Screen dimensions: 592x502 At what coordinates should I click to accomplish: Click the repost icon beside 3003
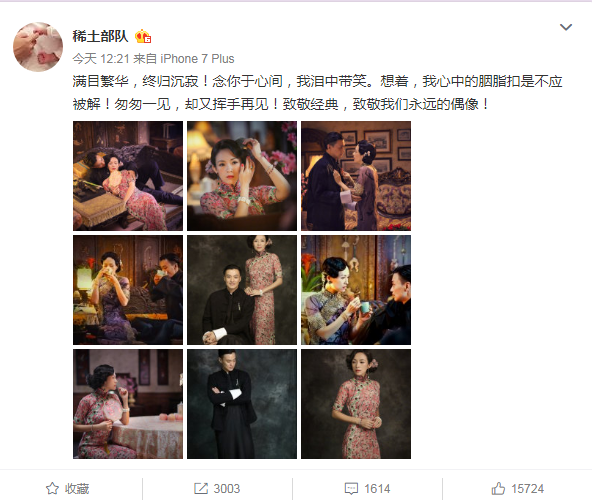pos(200,488)
